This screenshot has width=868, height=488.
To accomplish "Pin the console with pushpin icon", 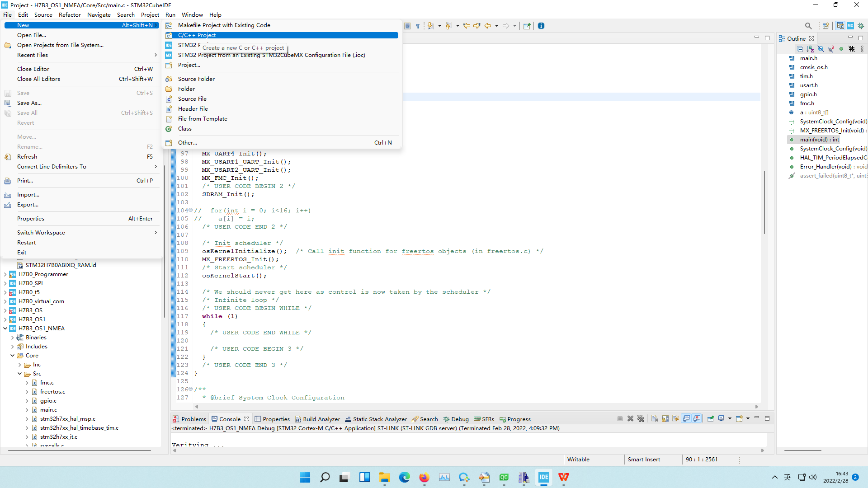I will 710,419.
